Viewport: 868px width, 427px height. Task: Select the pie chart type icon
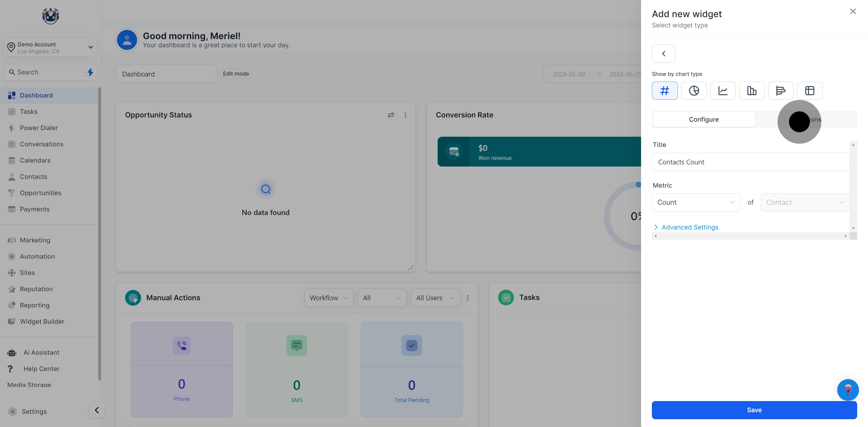point(694,91)
